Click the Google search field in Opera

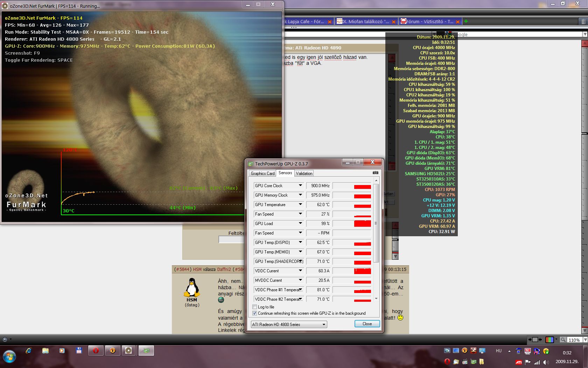coord(517,34)
